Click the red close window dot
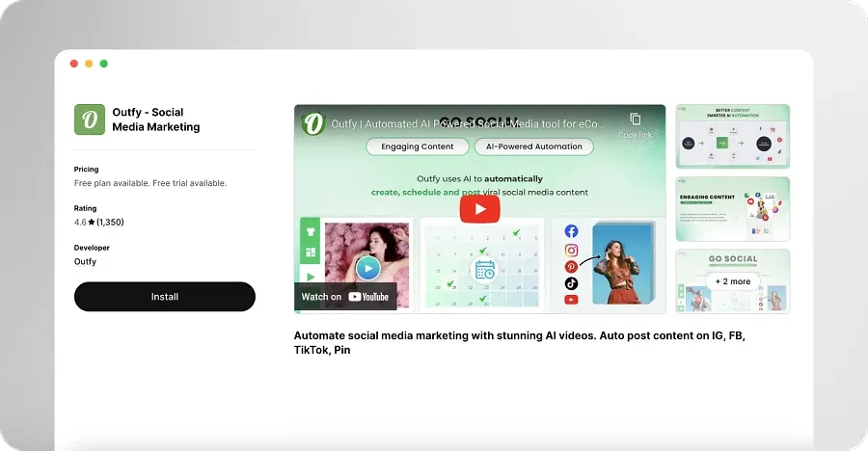This screenshot has height=451, width=868. tap(74, 64)
